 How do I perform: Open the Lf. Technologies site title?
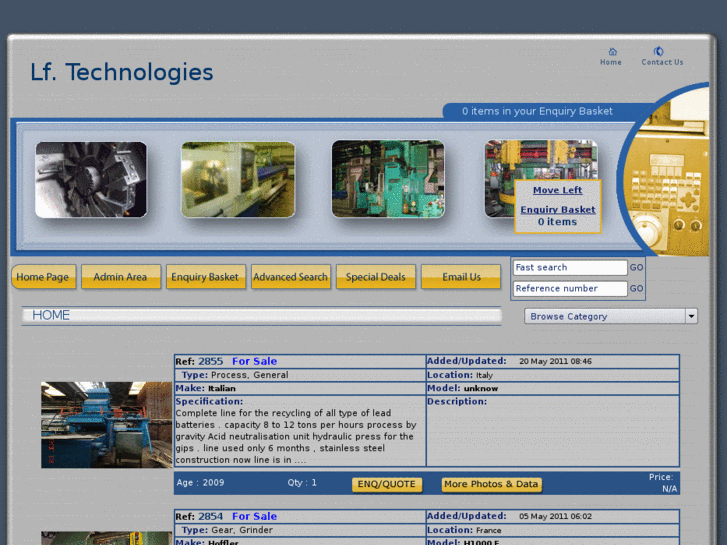tap(121, 72)
